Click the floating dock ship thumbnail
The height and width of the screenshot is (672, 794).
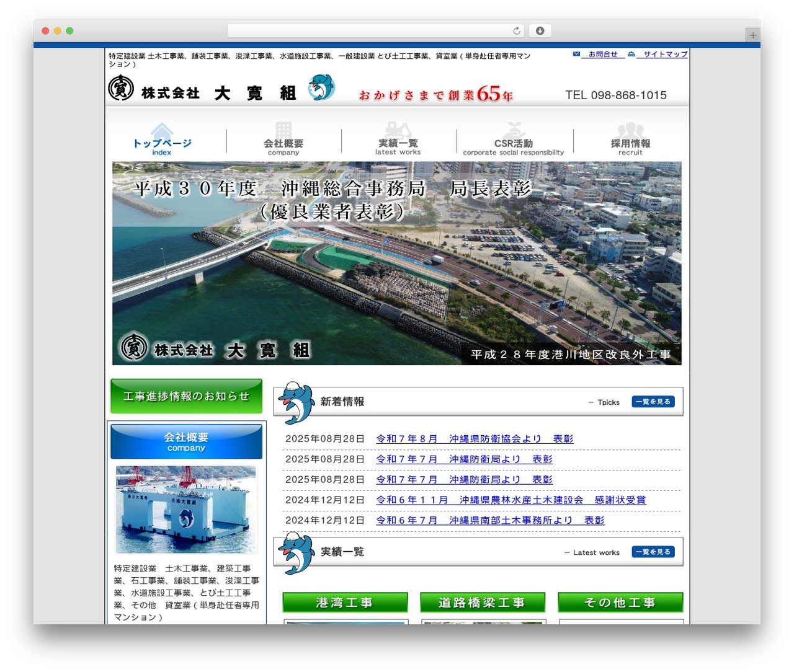tap(186, 510)
